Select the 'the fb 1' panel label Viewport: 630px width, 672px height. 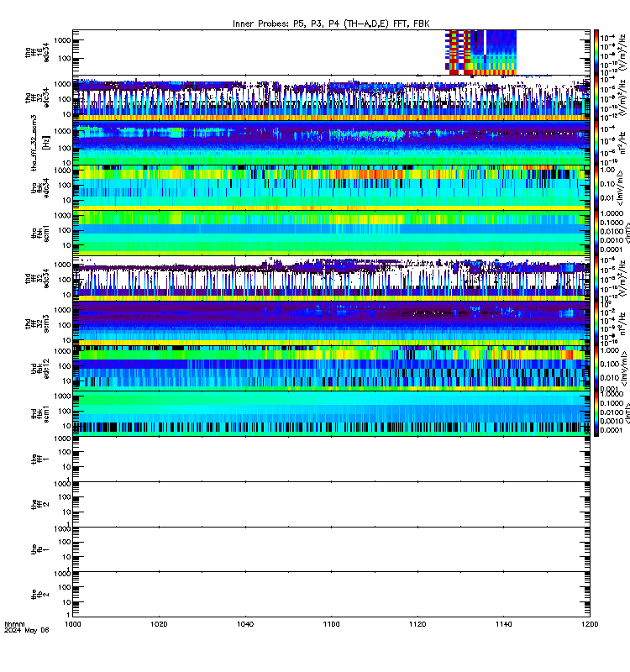click(40, 549)
